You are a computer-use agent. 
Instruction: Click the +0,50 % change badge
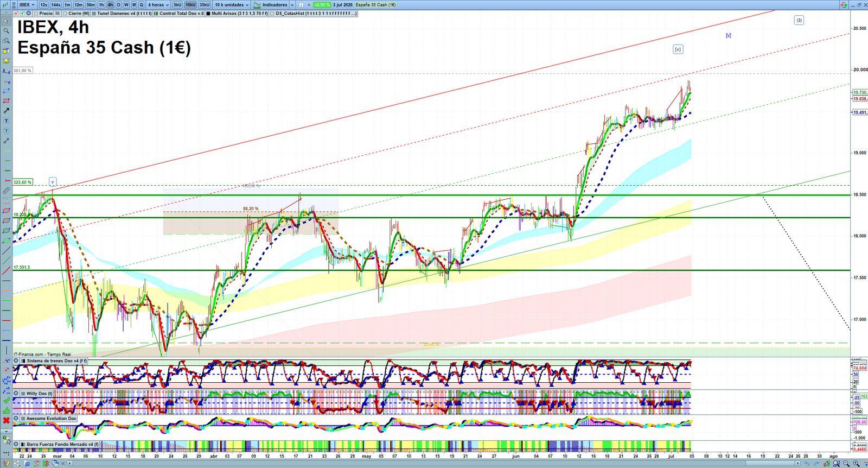322,5
